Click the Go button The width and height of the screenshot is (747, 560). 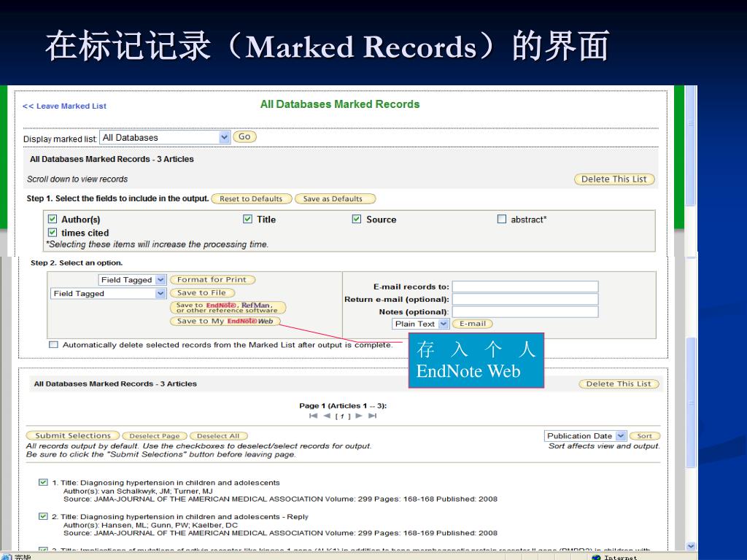(245, 136)
